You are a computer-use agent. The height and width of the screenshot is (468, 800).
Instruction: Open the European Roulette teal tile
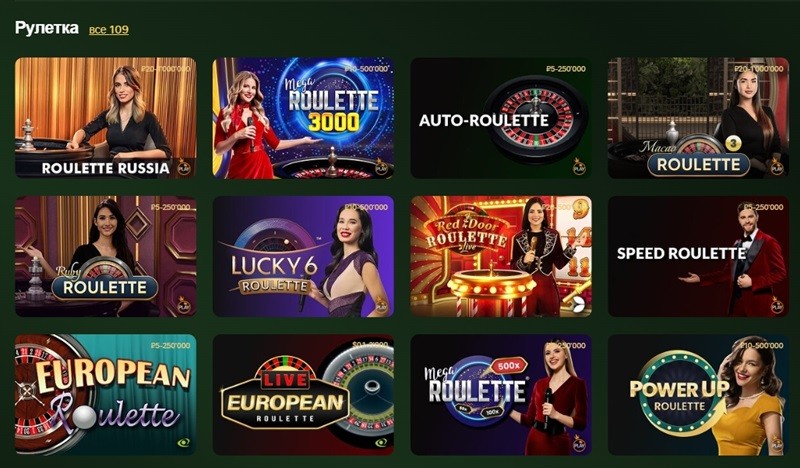(x=106, y=395)
